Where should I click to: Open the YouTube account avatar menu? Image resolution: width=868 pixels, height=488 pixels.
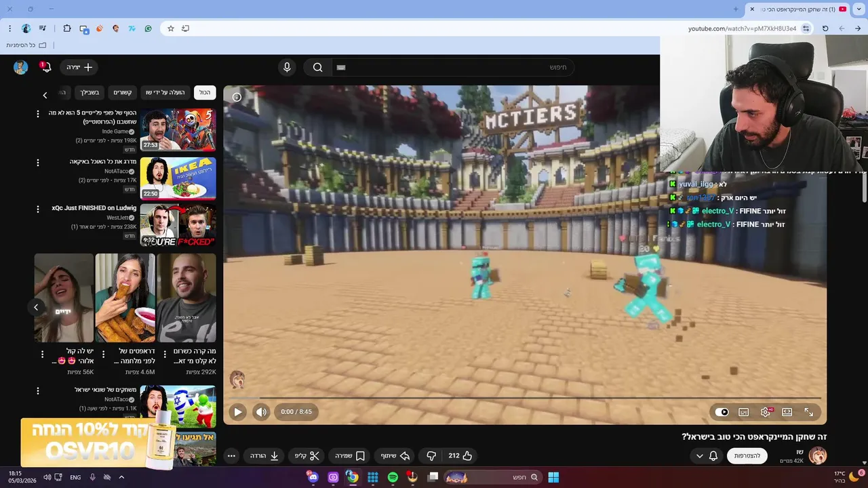pyautogui.click(x=20, y=67)
